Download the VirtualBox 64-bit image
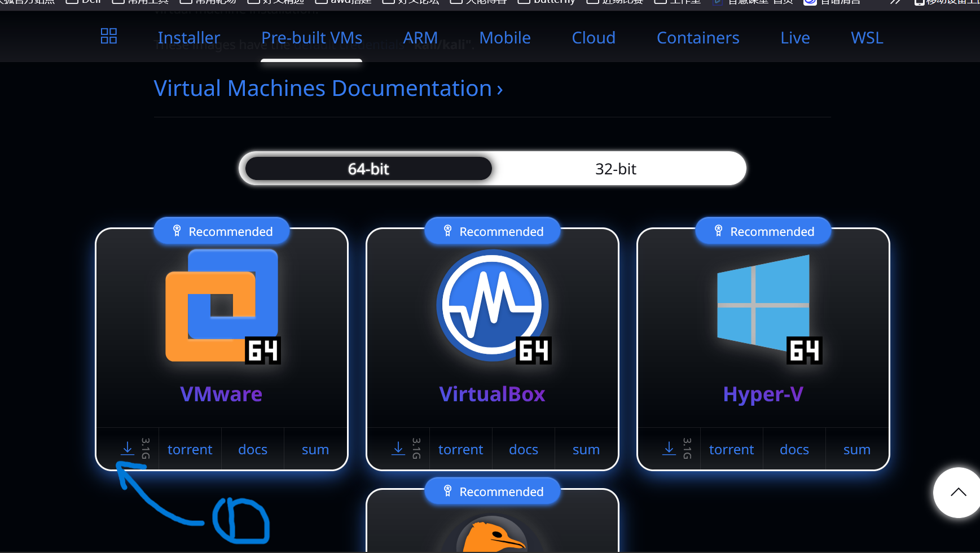The height and width of the screenshot is (553, 980). [399, 449]
